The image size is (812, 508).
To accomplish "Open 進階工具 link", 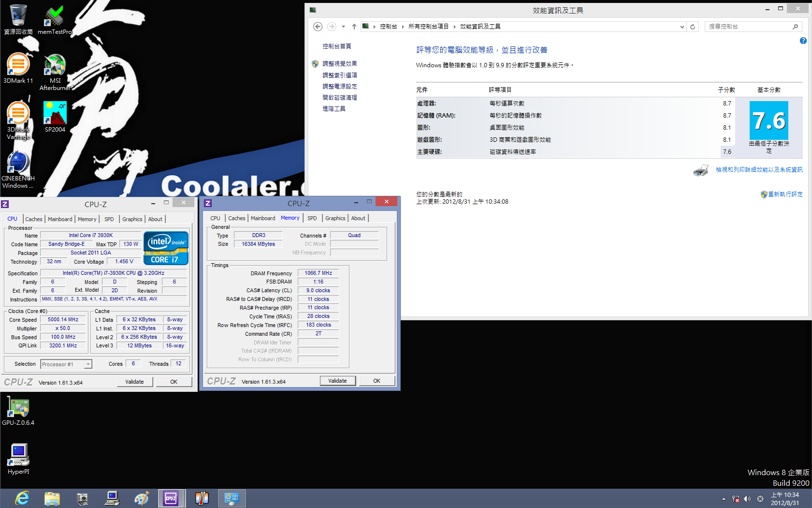I will pyautogui.click(x=334, y=109).
